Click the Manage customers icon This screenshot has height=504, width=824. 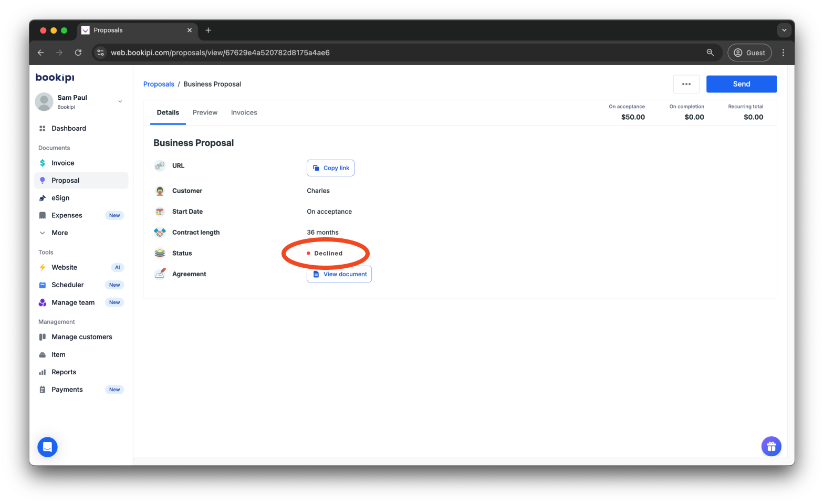[x=43, y=337]
